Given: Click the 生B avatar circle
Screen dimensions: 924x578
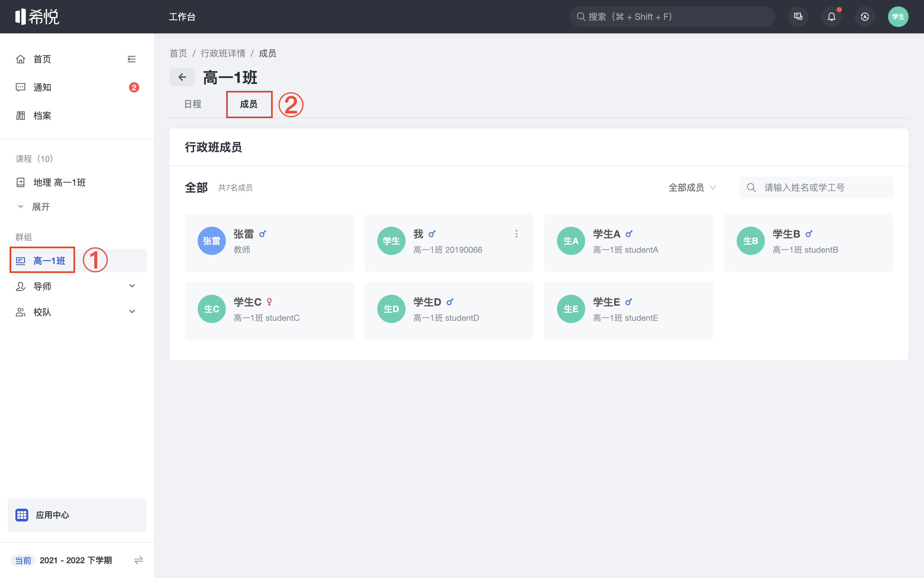Looking at the screenshot, I should coord(750,241).
